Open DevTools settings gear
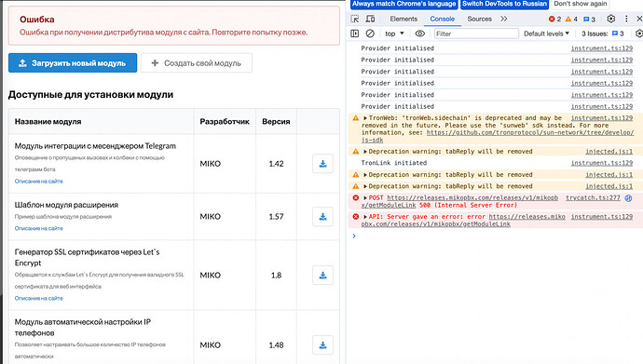 [611, 19]
